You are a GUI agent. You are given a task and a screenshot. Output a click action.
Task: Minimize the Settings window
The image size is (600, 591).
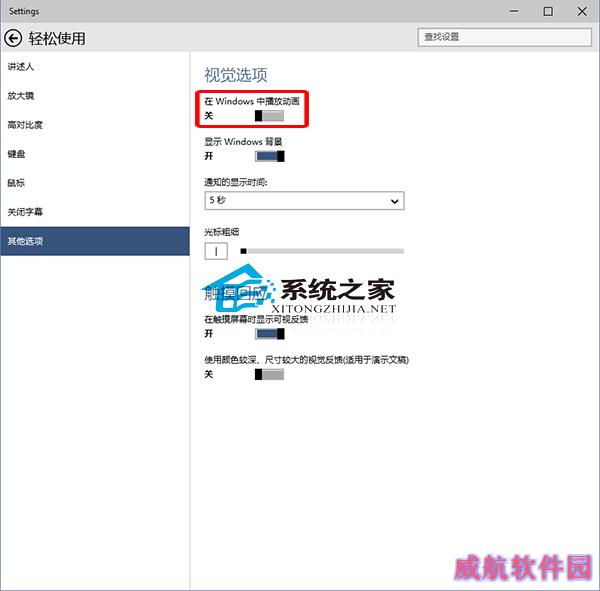514,11
